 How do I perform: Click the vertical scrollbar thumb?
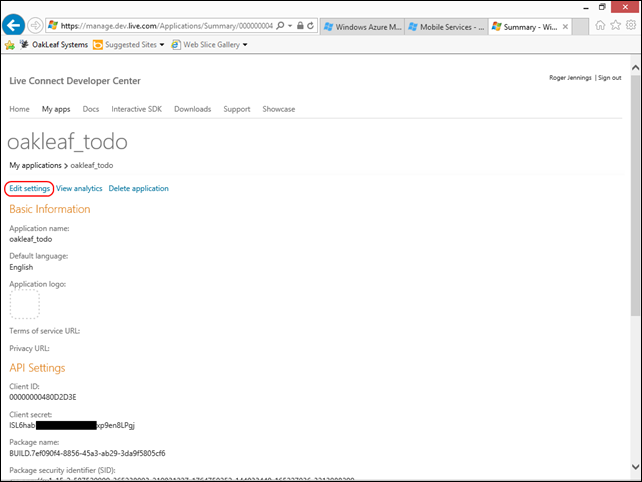[635, 195]
